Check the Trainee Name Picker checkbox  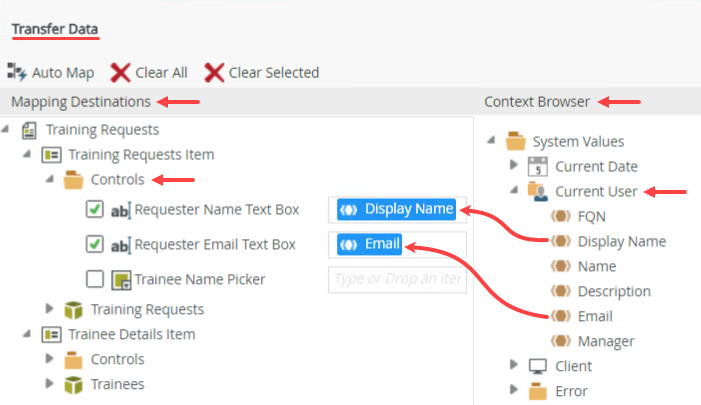(x=95, y=279)
